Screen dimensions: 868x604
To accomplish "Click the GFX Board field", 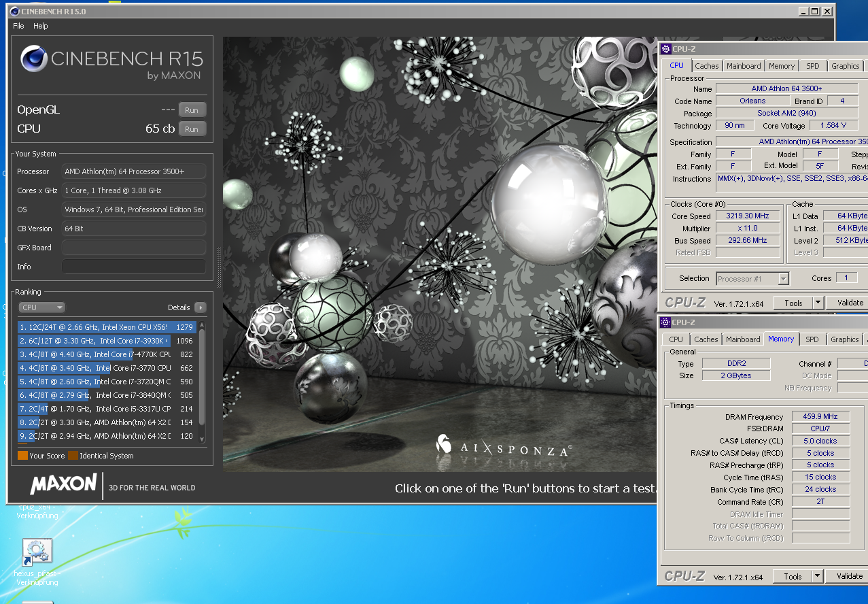I will 133,248.
